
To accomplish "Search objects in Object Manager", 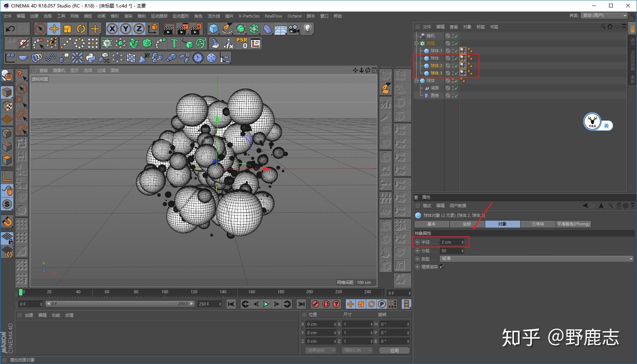I will pos(603,27).
